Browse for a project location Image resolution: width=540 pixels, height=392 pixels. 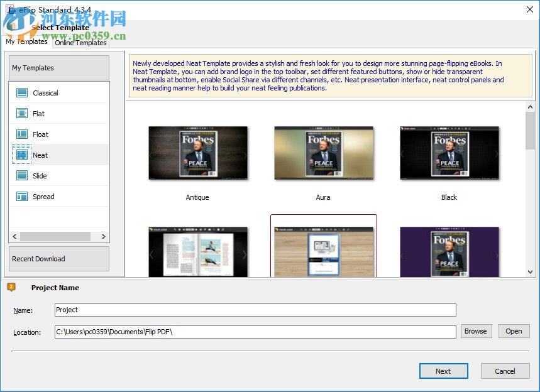tap(476, 331)
